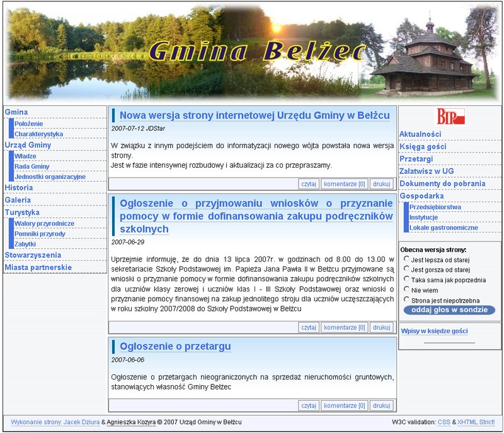Choose 'Strona jest niepotrzebna' option
The height and width of the screenshot is (433, 504).
406,299
